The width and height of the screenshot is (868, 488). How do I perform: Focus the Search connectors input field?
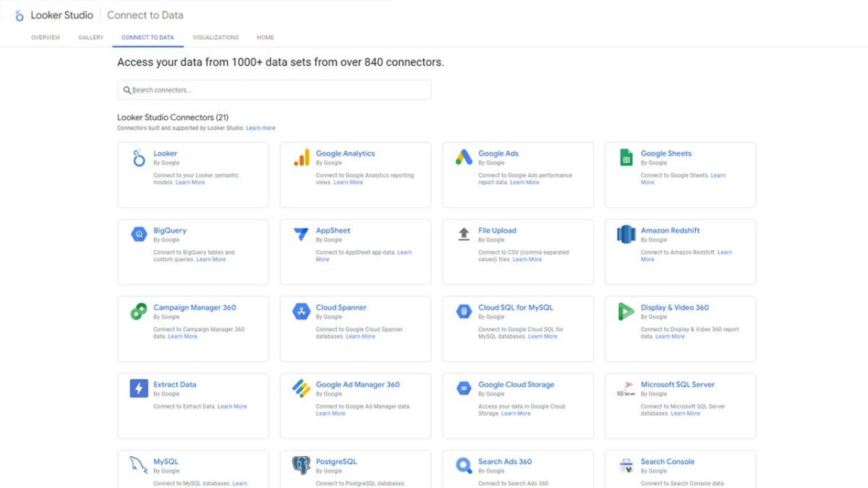coord(274,90)
